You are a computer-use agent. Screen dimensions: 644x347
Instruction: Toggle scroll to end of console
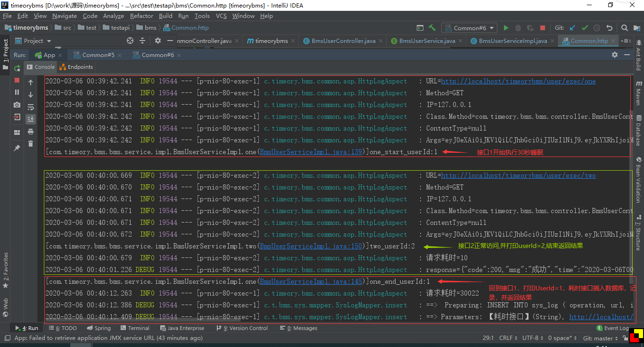click(31, 119)
